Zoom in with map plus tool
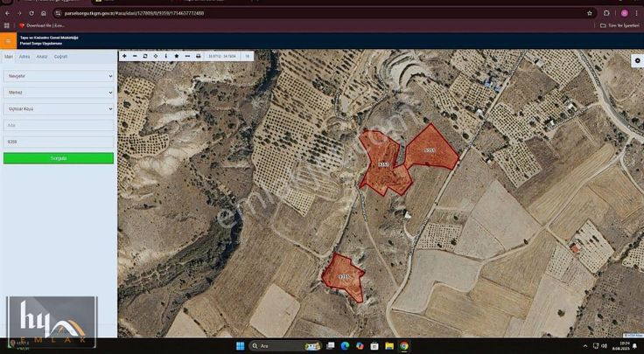 coord(124,56)
